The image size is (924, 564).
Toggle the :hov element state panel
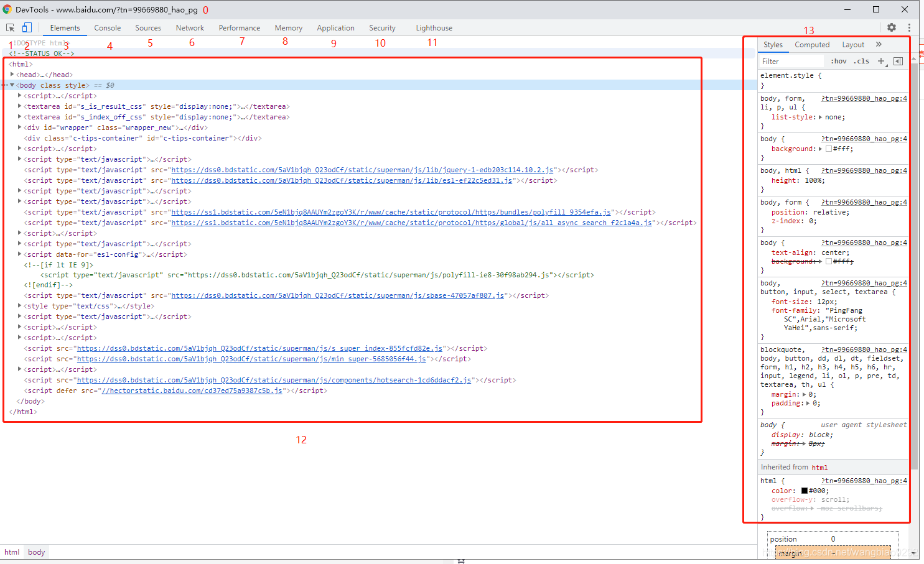coord(839,61)
